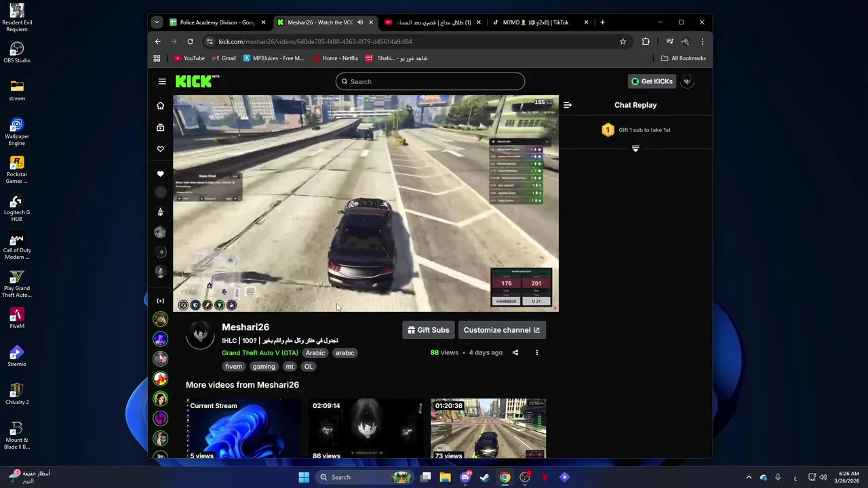Select the gaming tag

click(264, 367)
